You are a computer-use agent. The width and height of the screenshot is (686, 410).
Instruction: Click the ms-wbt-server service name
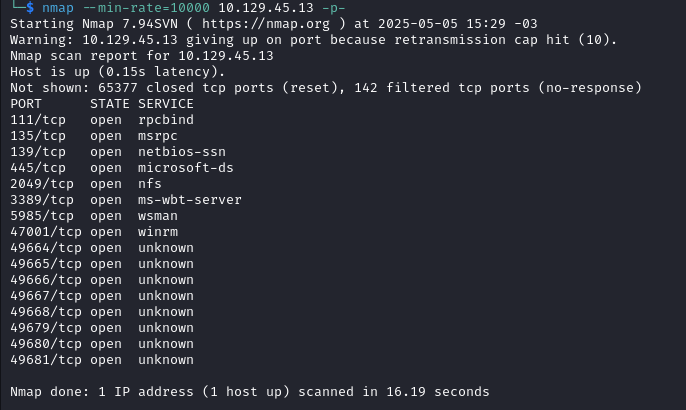(x=189, y=200)
